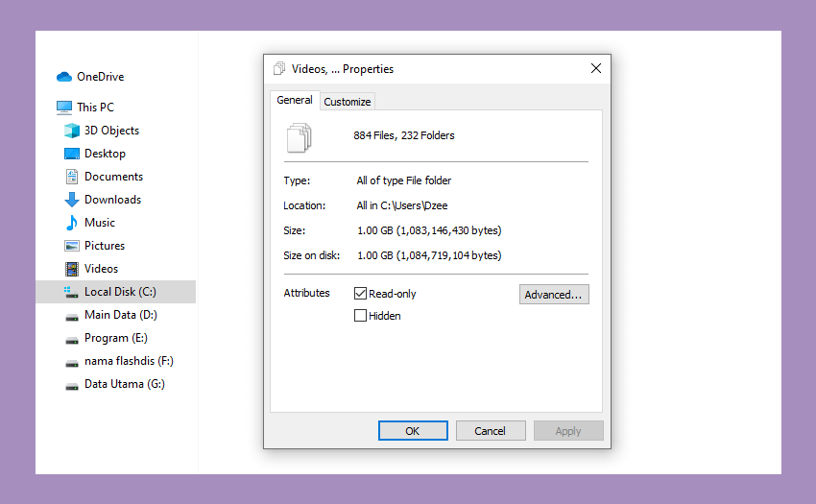The width and height of the screenshot is (816, 504).
Task: Click the Pictures icon in sidebar
Action: [x=72, y=246]
